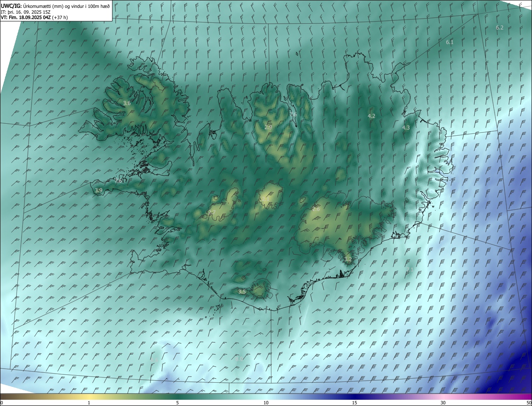Click the 50 tick on the color scale

tap(529, 403)
